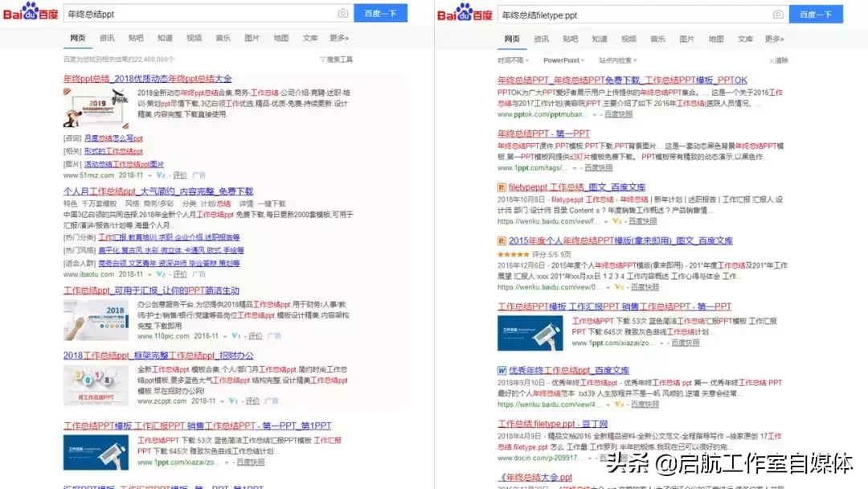Viewport: 868px width, 489px height.
Task: Select the Baidu logo on the left page
Action: click(x=31, y=12)
